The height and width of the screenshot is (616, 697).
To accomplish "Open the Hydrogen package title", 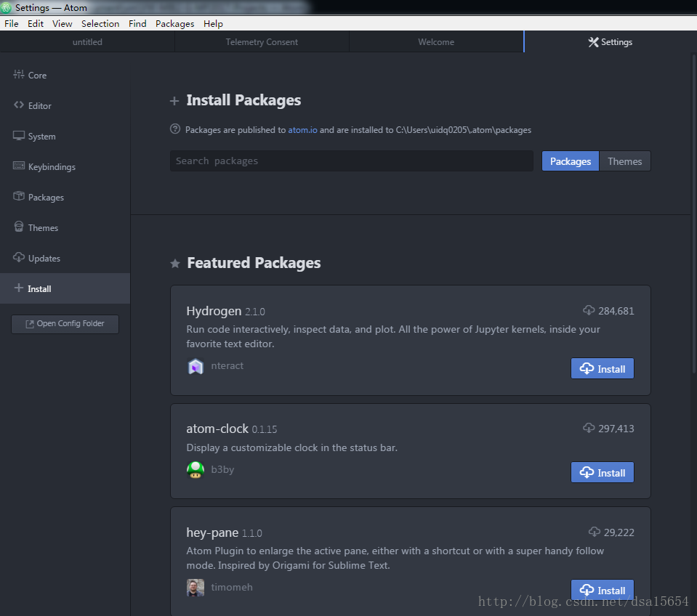I will tap(214, 311).
